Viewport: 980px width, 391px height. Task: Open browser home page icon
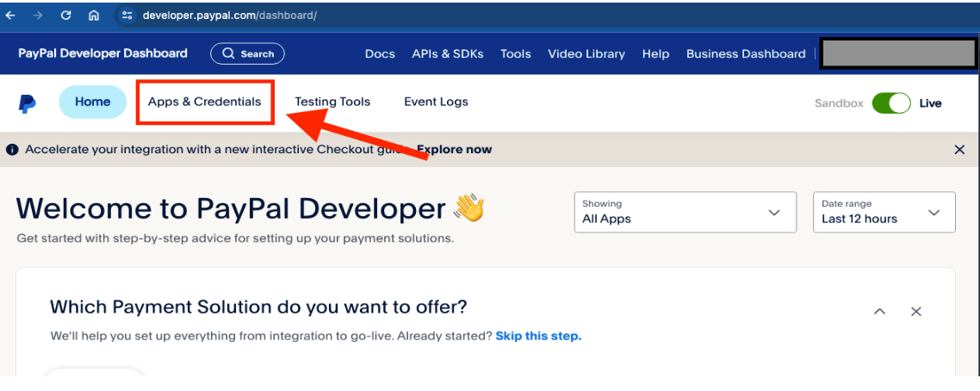94,16
